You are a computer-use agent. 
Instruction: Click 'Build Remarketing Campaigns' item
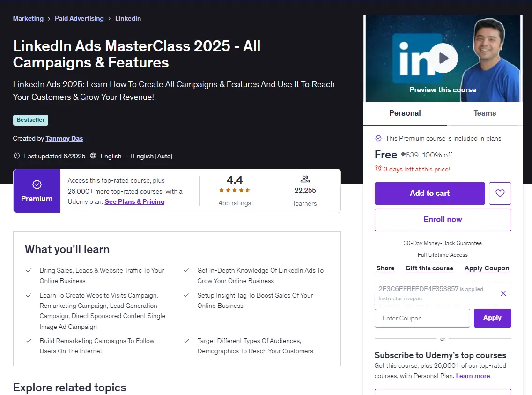click(x=96, y=346)
